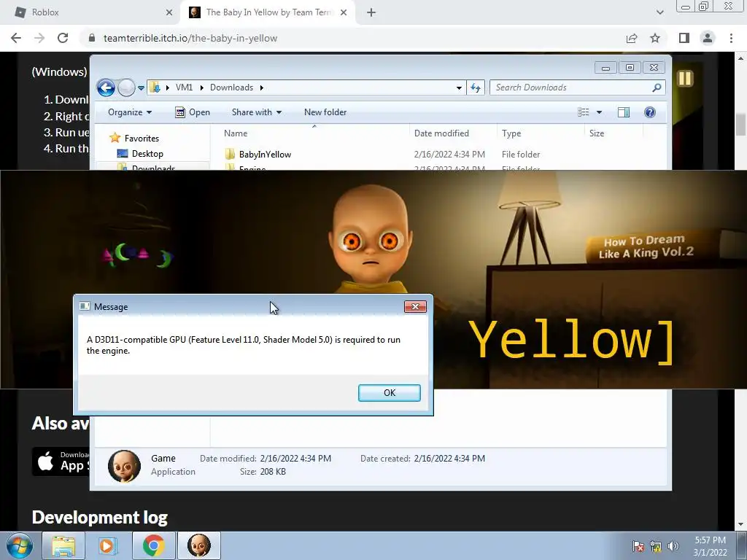Select The Baby In Yellow browser tab

point(267,12)
